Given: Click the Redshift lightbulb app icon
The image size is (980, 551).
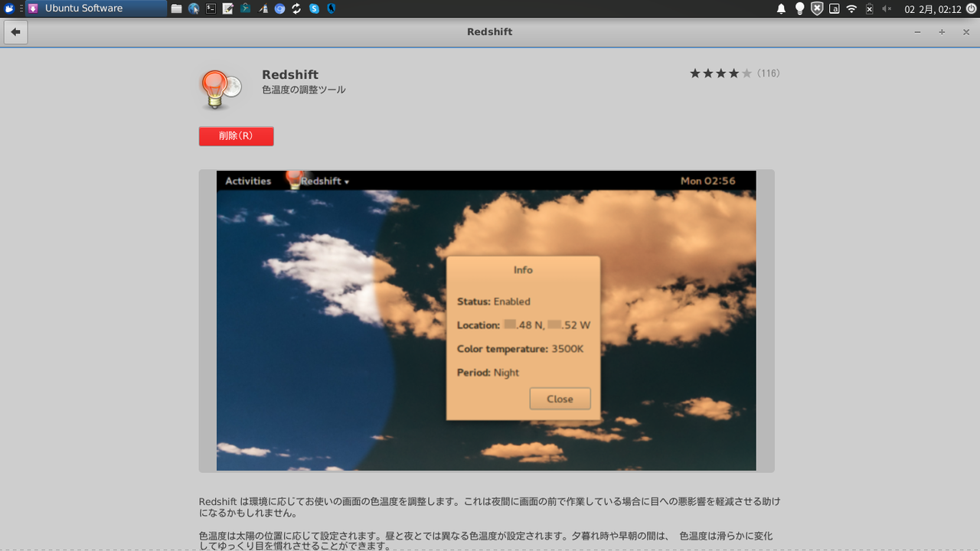Looking at the screenshot, I should 220,90.
